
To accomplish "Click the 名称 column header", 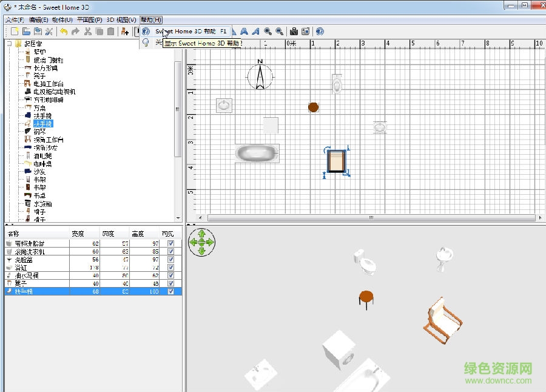I will point(13,234).
